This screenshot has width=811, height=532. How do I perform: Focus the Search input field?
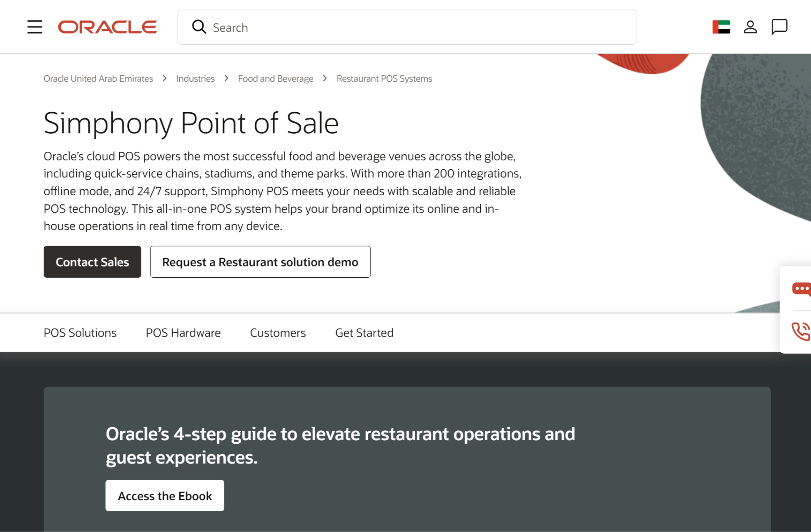(x=407, y=27)
